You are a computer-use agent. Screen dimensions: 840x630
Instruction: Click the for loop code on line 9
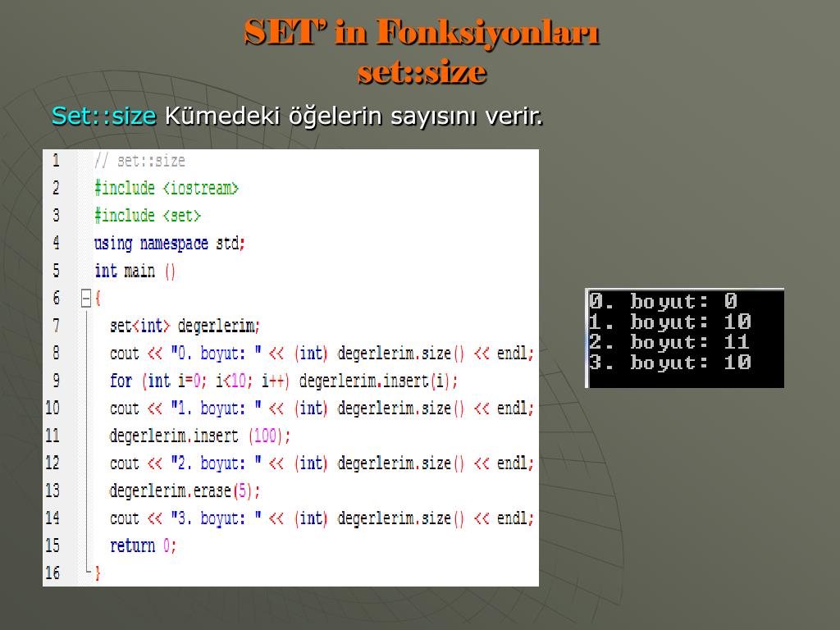pos(283,381)
